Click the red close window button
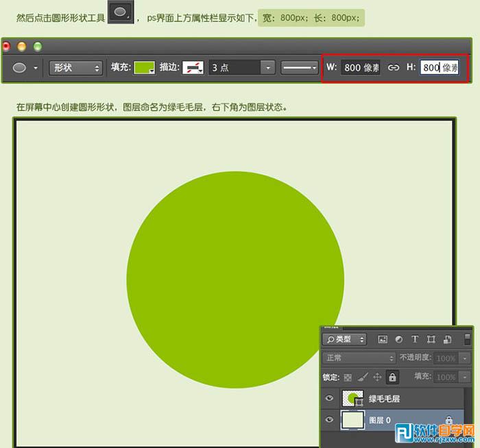 [6, 47]
